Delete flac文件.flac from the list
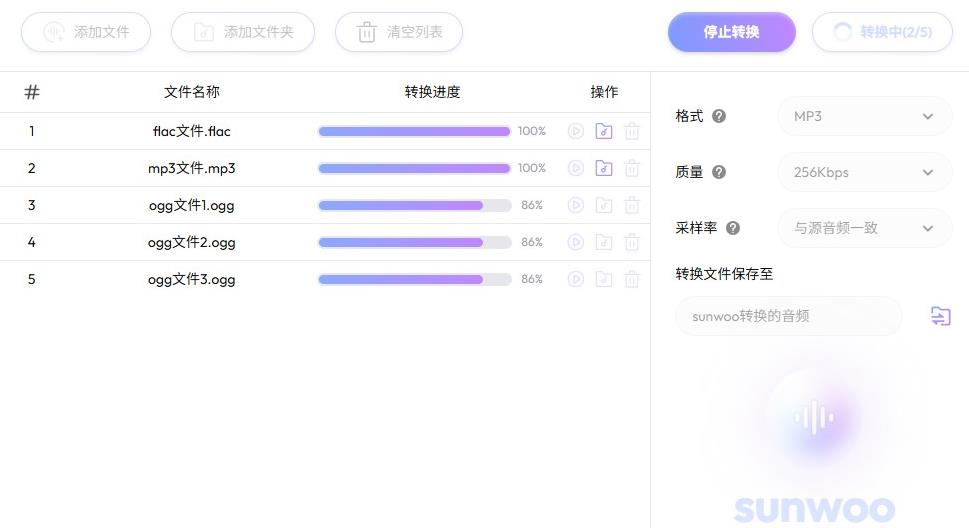 632,131
